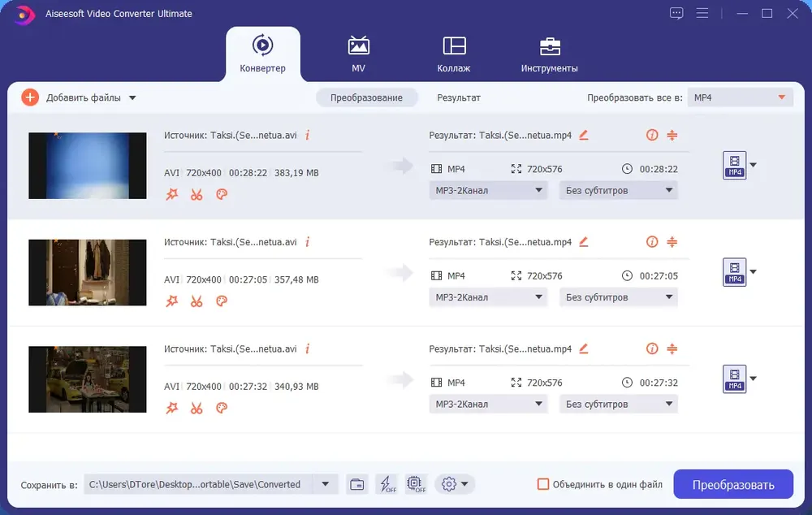812x515 pixels.
Task: Expand the "Преобразовать все в" MP4 dropdown
Action: pos(740,97)
